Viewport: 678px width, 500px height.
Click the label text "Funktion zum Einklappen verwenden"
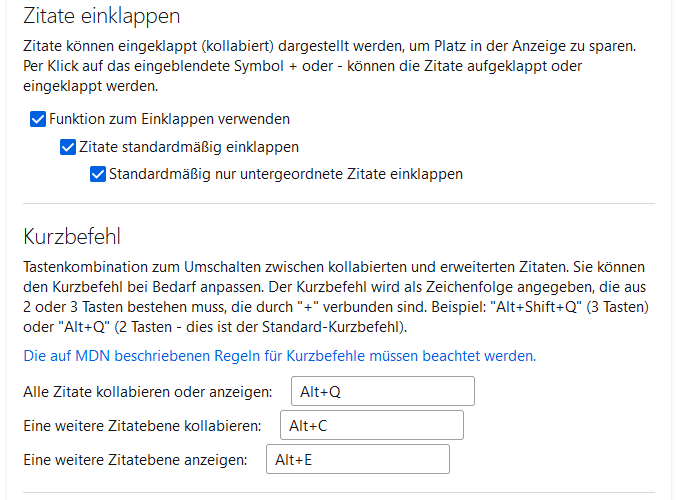[169, 119]
